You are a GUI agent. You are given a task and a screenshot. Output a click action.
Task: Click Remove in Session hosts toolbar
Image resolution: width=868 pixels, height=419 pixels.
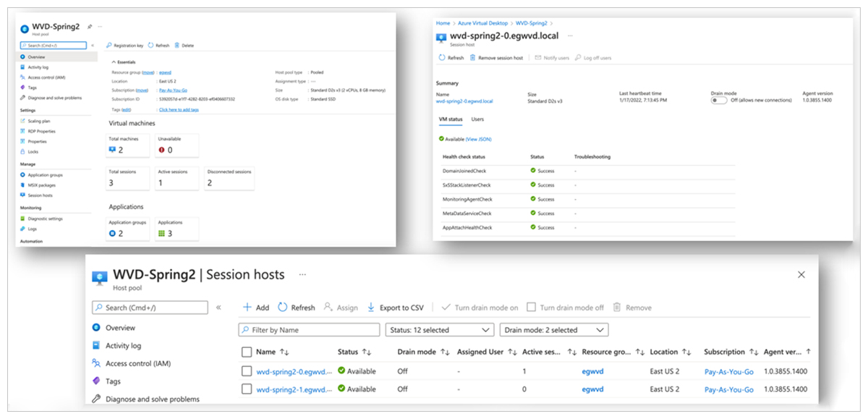[632, 308]
